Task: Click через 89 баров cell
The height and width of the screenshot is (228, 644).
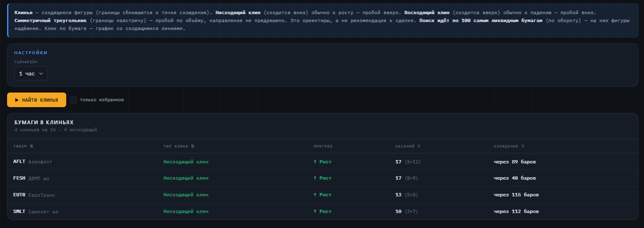Action: [515, 162]
